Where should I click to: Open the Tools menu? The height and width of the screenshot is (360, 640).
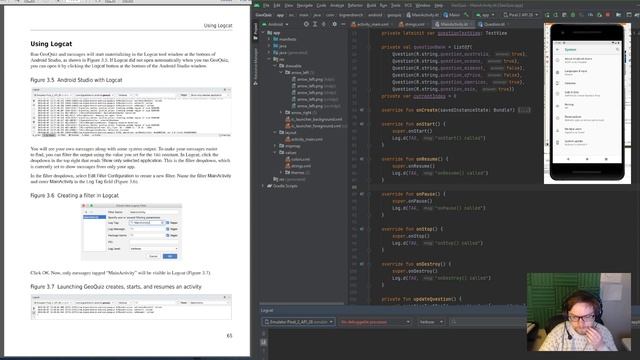pos(396,6)
